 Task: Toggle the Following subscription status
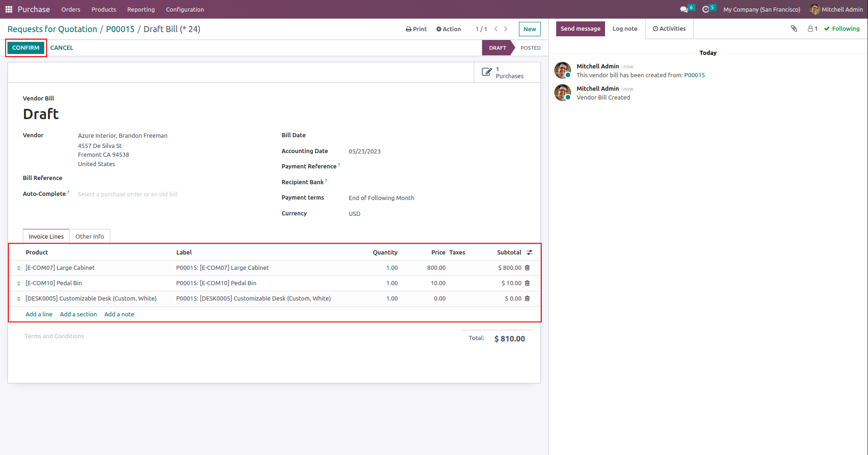pos(841,29)
